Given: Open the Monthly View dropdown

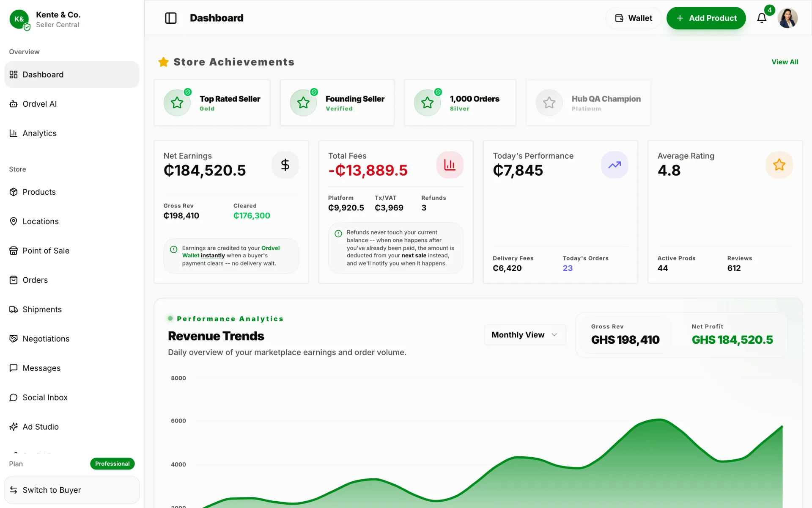Looking at the screenshot, I should pyautogui.click(x=525, y=335).
